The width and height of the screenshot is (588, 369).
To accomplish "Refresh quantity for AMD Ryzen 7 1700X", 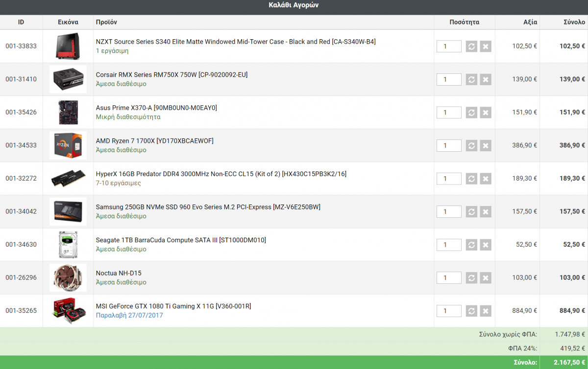I will (x=471, y=145).
